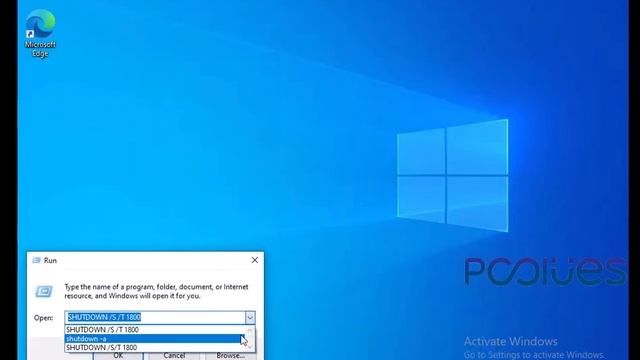Collapse the Open combo box dropdown arrow

point(250,317)
